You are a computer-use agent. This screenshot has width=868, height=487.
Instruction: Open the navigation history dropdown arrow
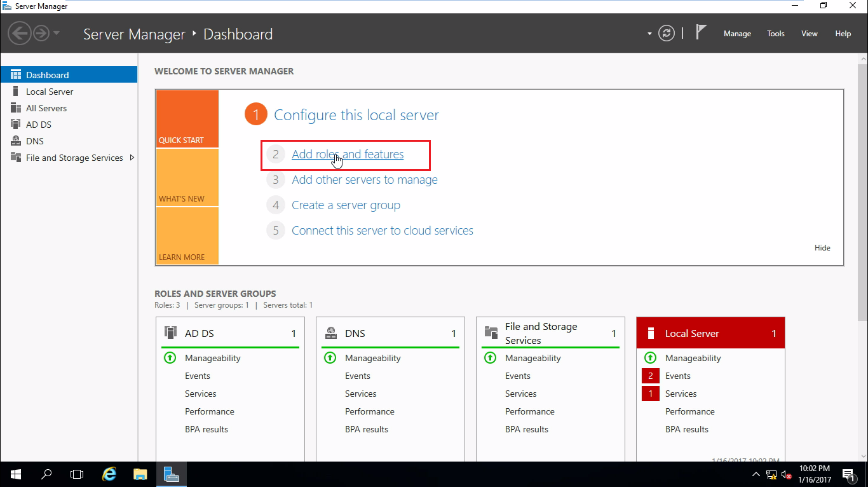click(57, 33)
